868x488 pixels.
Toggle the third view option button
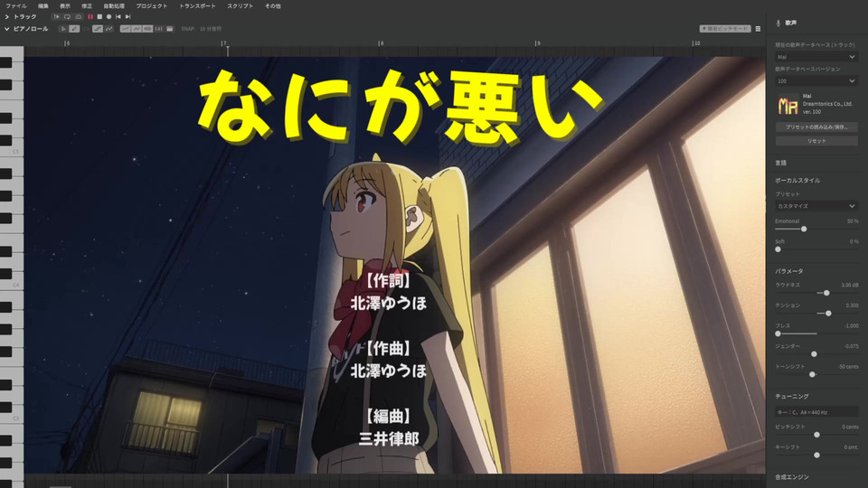pyautogui.click(x=147, y=29)
